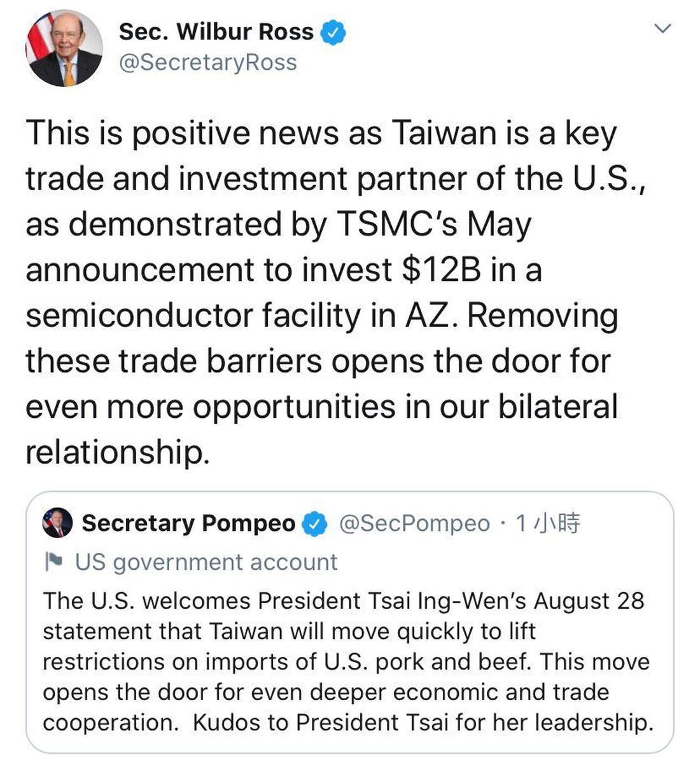The image size is (700, 760).
Task: Open the @SecPompeo handle
Action: (x=414, y=523)
